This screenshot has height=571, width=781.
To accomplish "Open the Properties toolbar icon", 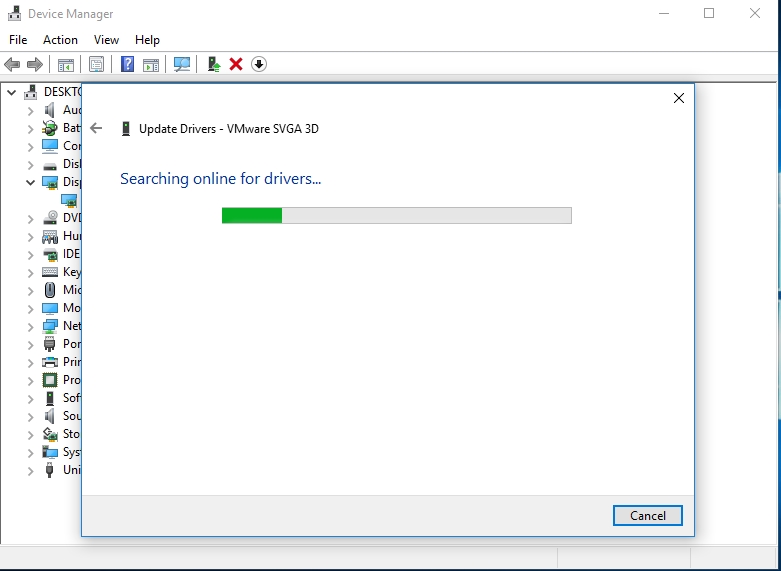I will click(96, 64).
